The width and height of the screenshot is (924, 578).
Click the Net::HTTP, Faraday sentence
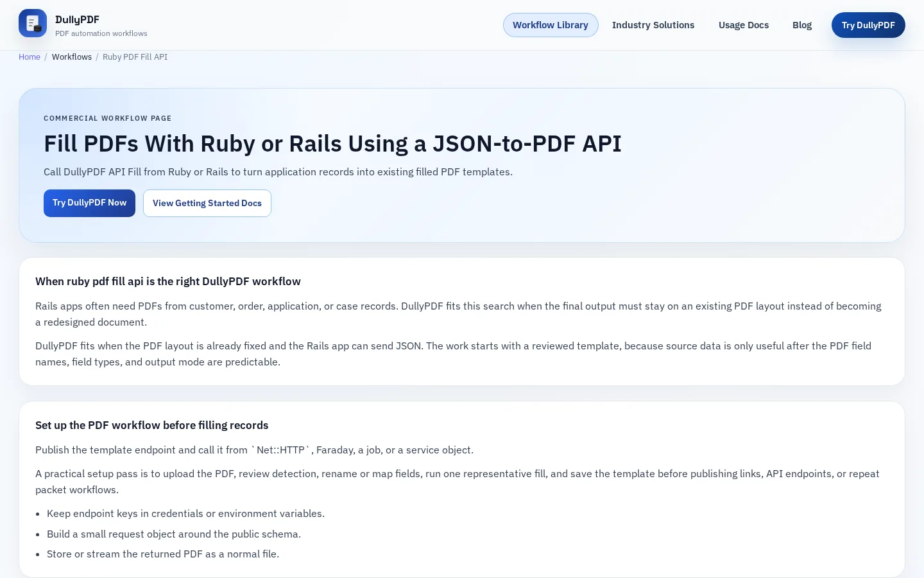[x=254, y=450]
